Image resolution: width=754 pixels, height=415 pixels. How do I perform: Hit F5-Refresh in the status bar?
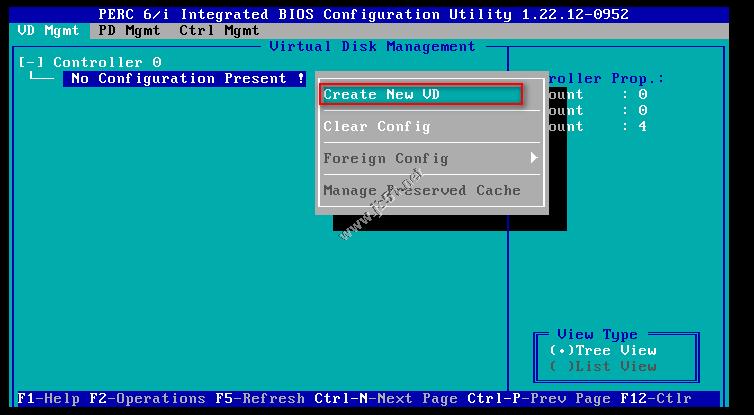[x=259, y=398]
